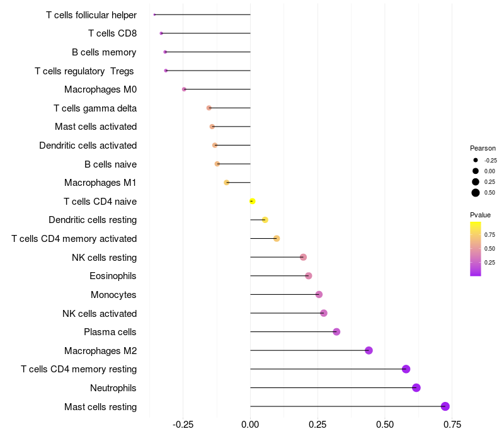Image resolution: width=504 pixels, height=441 pixels.
Task: Click the Macrophages M2 data point
Action: point(369,350)
